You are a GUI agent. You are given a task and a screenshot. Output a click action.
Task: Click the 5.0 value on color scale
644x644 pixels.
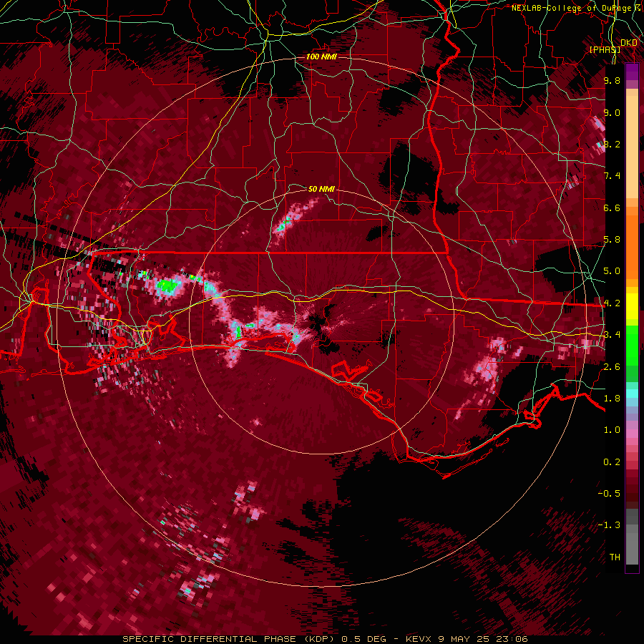[x=612, y=271]
